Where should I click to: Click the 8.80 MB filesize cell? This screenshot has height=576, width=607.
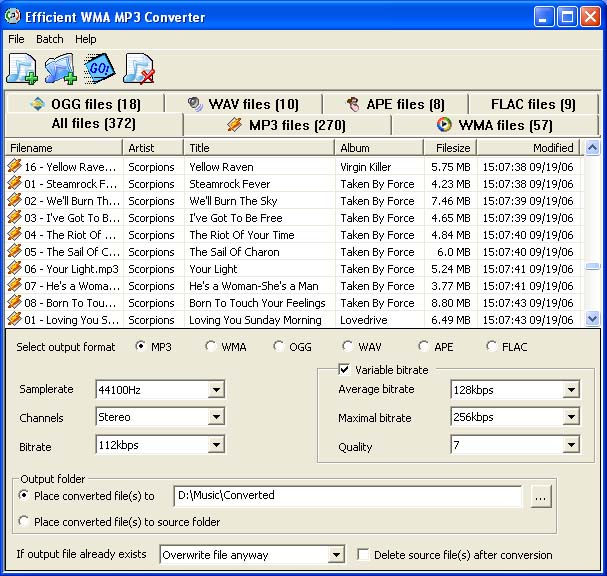coord(451,303)
